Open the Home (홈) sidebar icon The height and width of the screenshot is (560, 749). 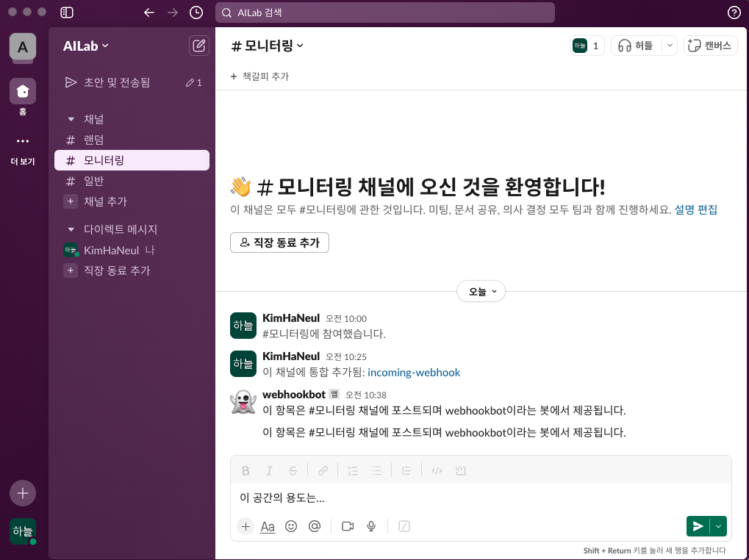23,90
